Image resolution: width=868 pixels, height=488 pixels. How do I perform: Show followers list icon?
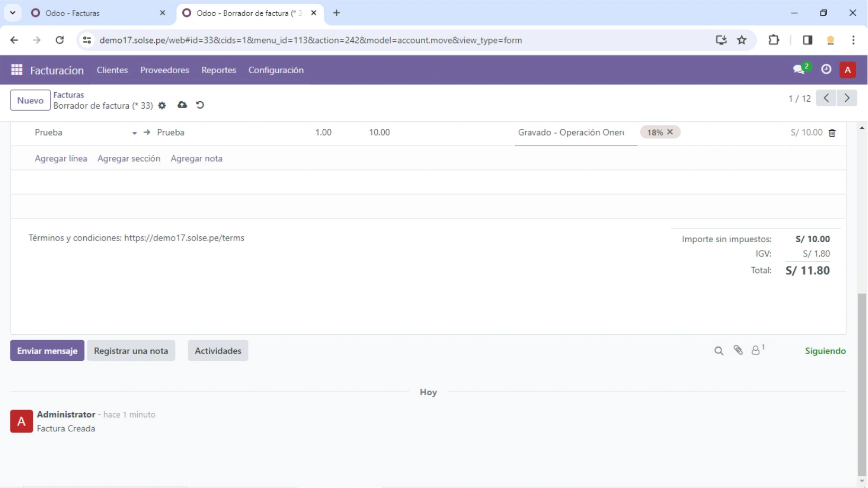[756, 351]
